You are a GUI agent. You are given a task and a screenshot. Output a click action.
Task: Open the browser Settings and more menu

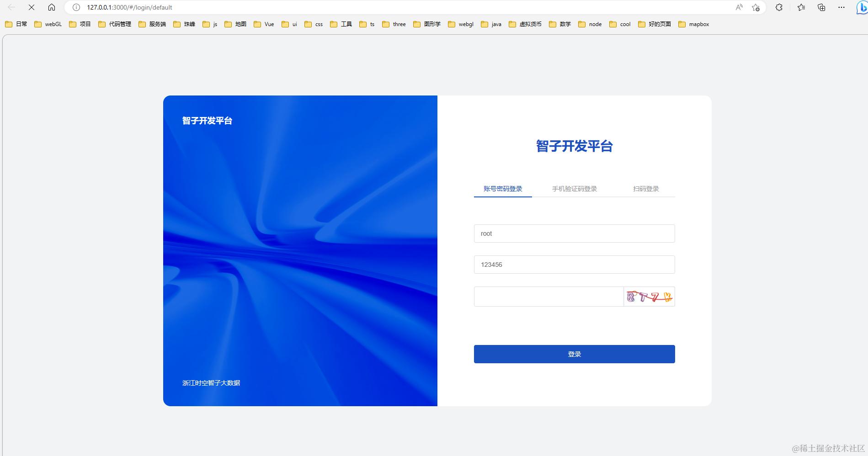point(841,7)
